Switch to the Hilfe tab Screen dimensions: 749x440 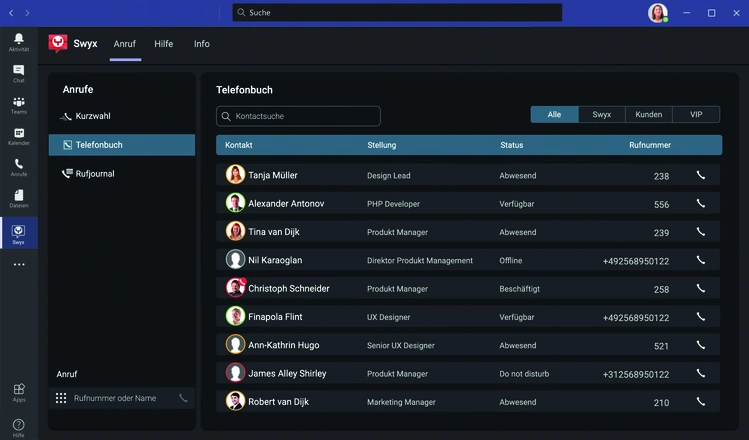(x=163, y=44)
